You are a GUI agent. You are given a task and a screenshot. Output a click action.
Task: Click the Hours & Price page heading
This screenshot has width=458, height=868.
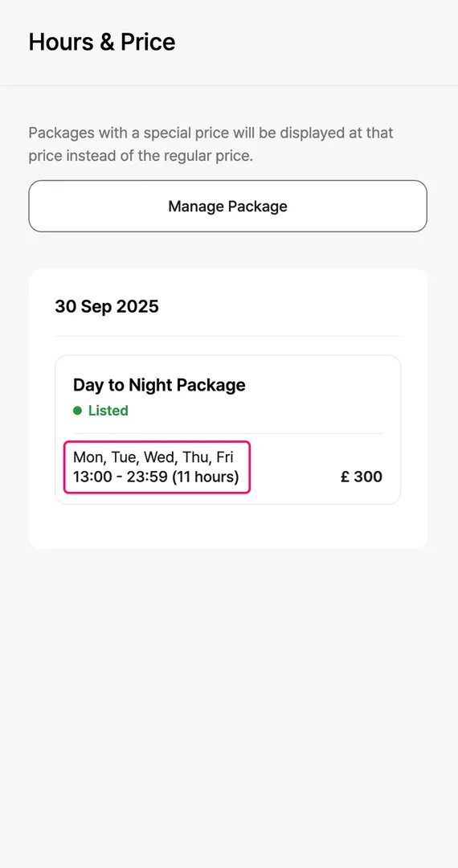[x=102, y=42]
